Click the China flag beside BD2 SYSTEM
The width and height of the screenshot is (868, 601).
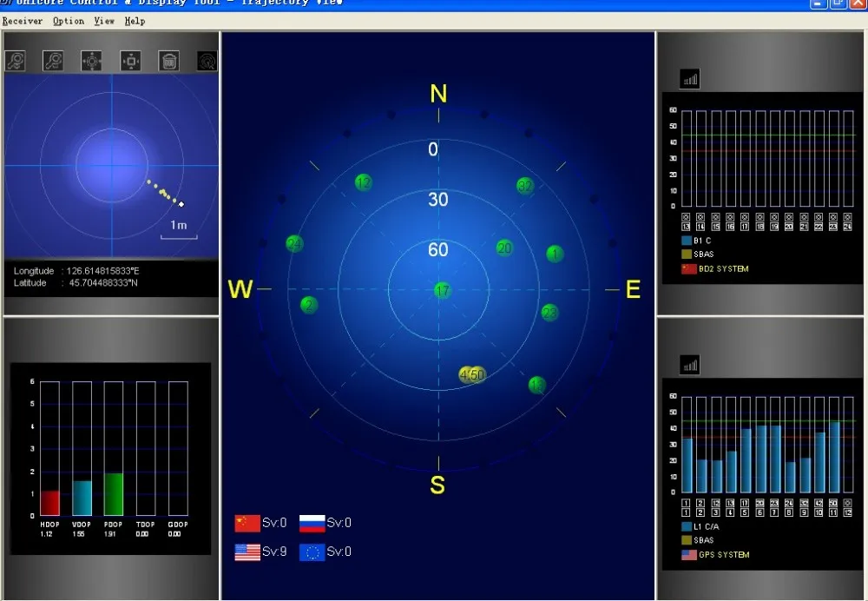pos(688,268)
